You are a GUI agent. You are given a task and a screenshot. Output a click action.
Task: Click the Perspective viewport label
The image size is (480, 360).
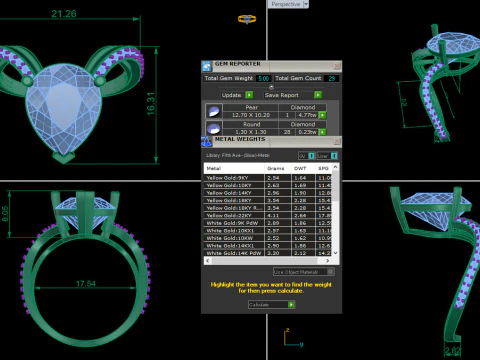[x=286, y=4]
